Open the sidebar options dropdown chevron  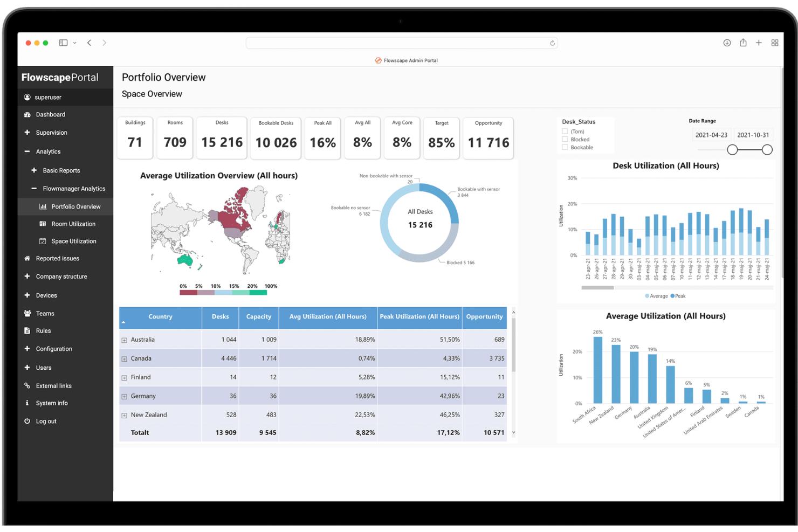pos(74,43)
